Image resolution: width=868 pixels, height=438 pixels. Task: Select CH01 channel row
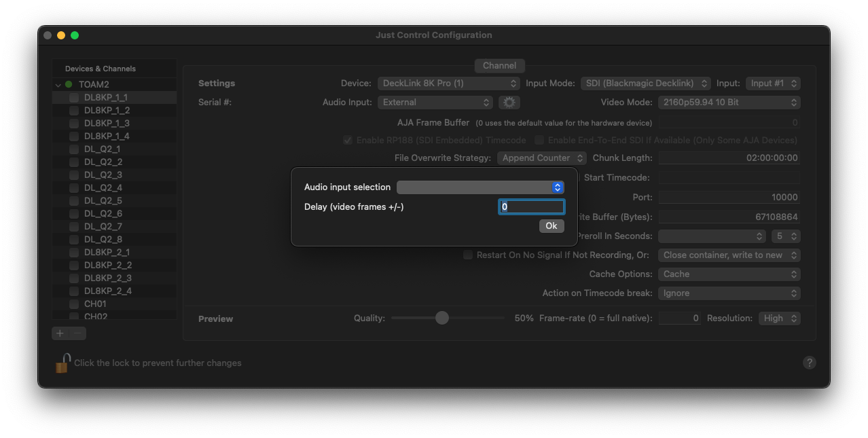[114, 304]
